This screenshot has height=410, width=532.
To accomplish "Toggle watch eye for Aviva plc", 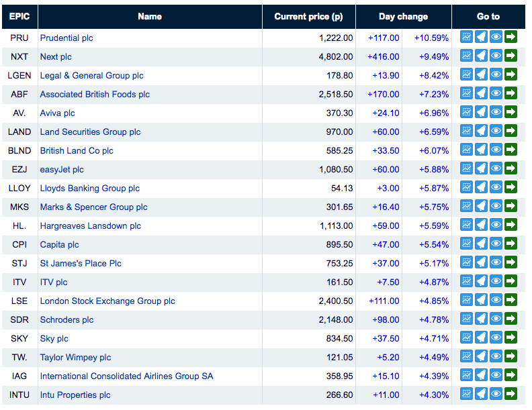I will [x=496, y=112].
